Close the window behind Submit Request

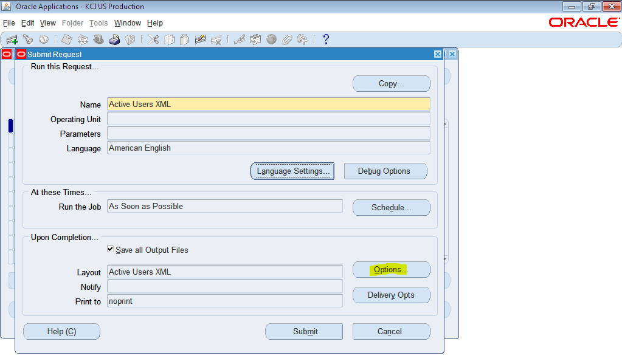452,54
